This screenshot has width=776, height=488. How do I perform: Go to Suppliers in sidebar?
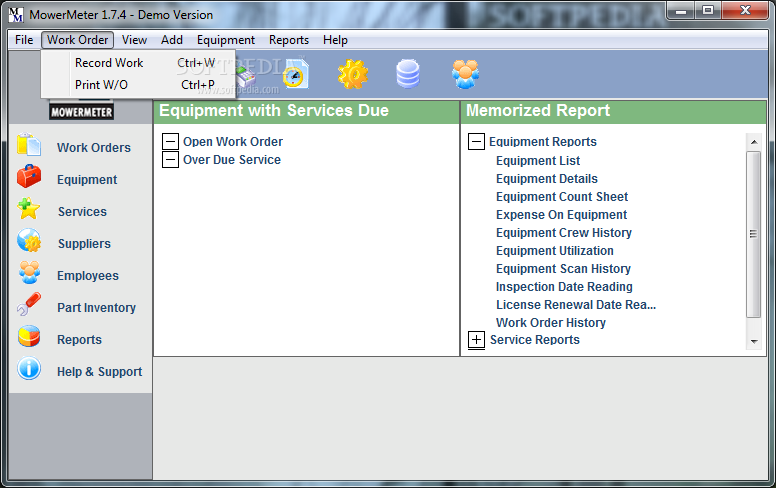84,244
